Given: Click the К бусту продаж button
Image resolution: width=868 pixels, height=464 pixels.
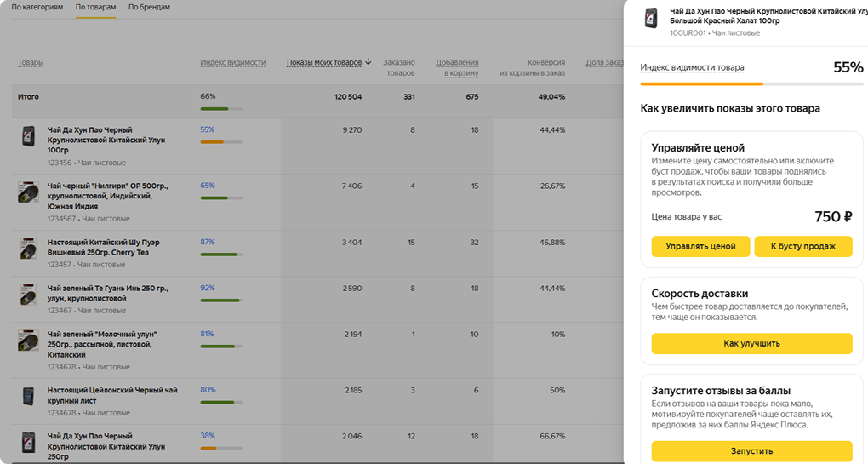Looking at the screenshot, I should click(x=802, y=246).
